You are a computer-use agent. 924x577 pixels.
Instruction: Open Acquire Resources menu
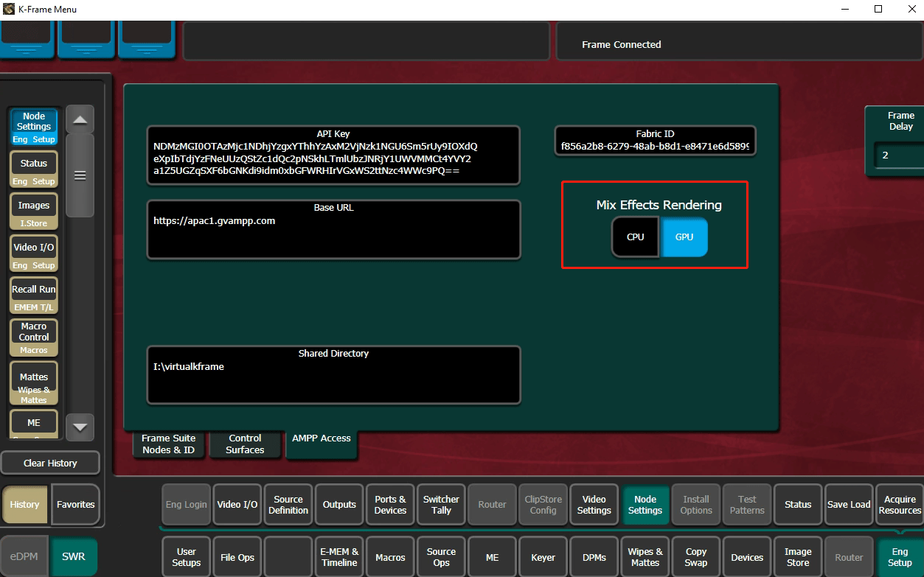point(900,505)
